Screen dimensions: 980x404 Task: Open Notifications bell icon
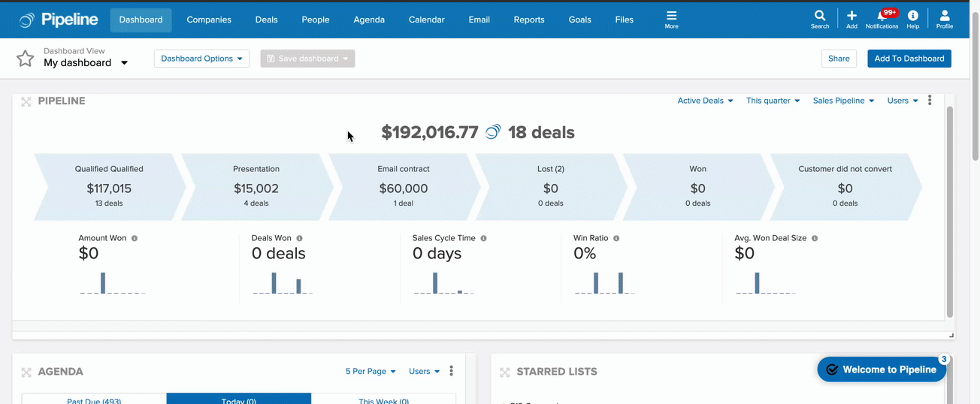click(x=882, y=15)
